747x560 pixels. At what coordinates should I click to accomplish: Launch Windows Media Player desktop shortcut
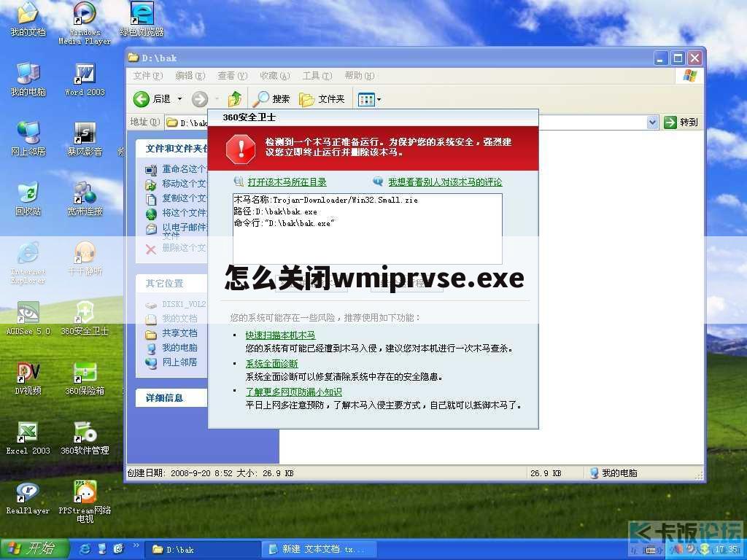click(x=85, y=23)
